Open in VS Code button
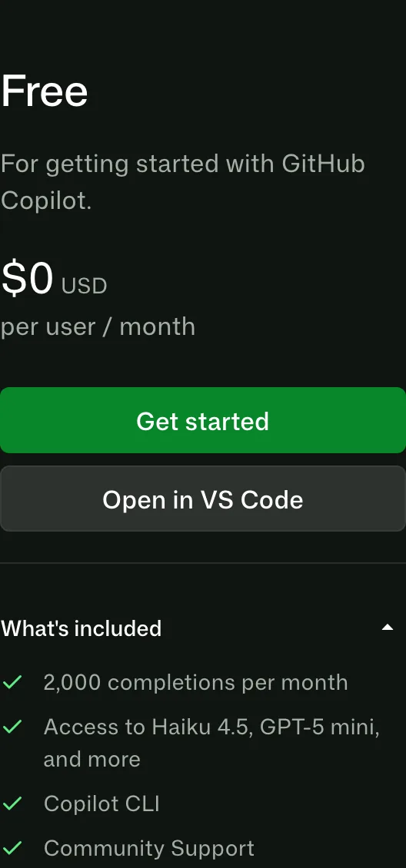 tap(203, 499)
